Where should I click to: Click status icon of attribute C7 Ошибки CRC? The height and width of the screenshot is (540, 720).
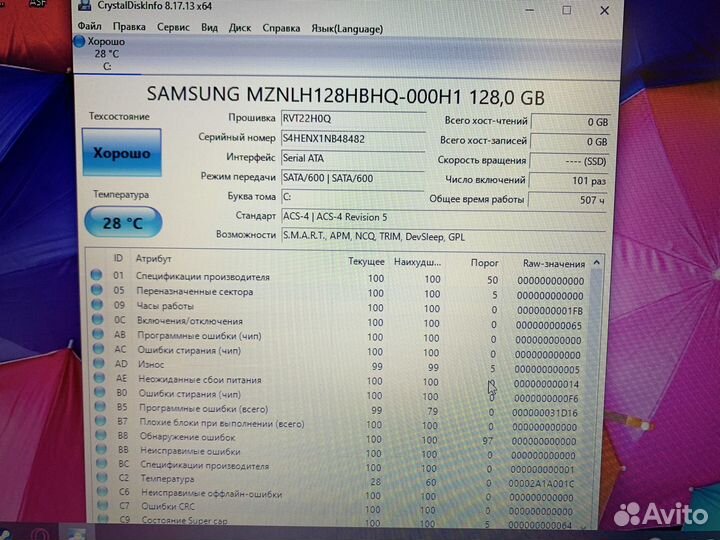click(103, 505)
